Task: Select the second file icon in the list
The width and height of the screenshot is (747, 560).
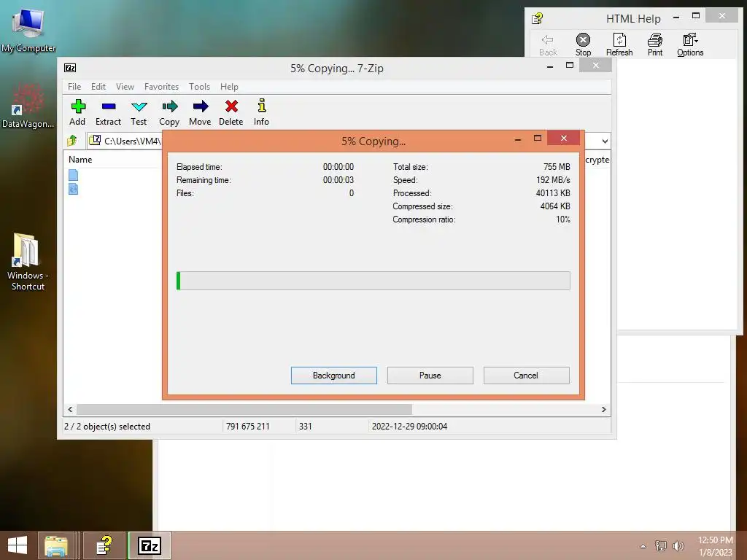Action: (x=74, y=189)
